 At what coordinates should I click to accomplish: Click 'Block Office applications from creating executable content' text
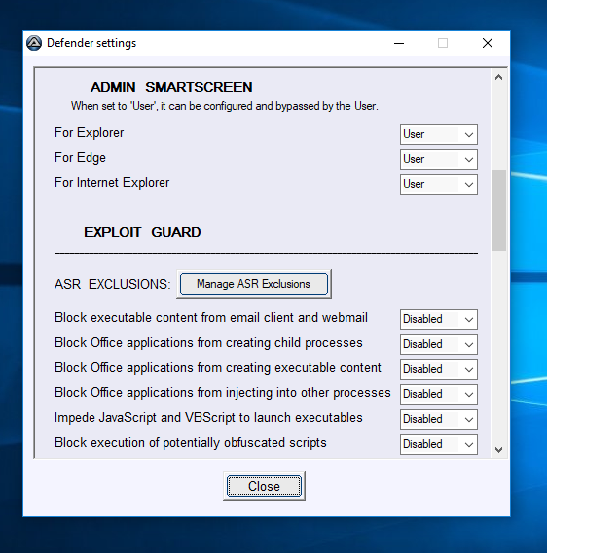click(218, 368)
